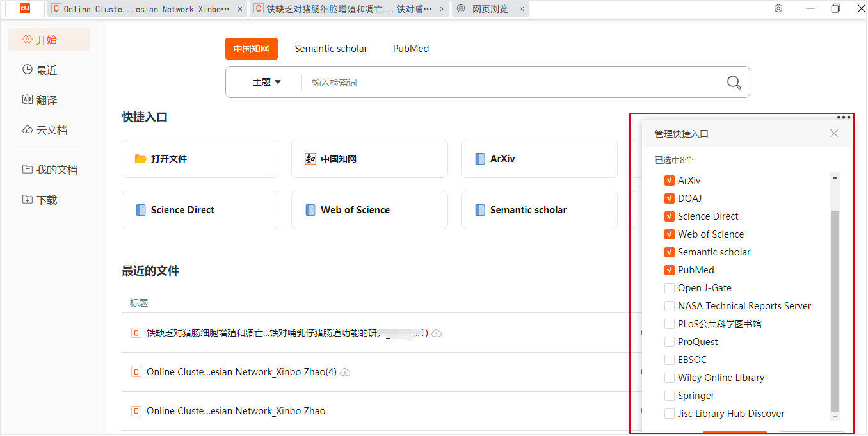The height and width of the screenshot is (436, 868).
Task: Open the Web of Science quick entry card
Action: tap(369, 210)
